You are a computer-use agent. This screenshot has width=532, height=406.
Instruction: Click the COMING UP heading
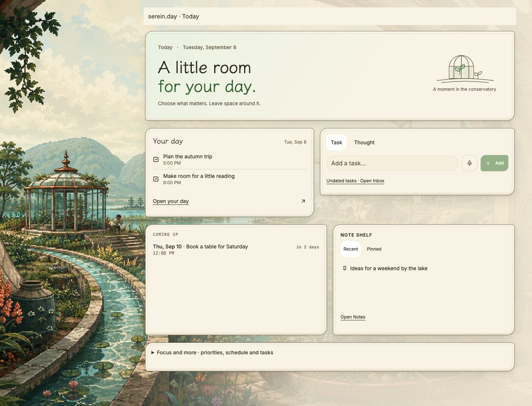click(x=166, y=234)
